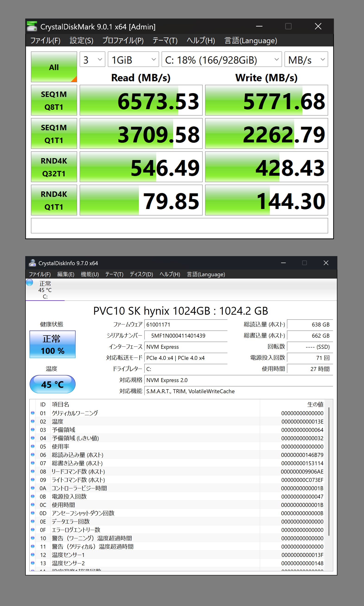Click the status dot for row 0B 電源投入回数
This screenshot has height=606, width=364.
[33, 496]
